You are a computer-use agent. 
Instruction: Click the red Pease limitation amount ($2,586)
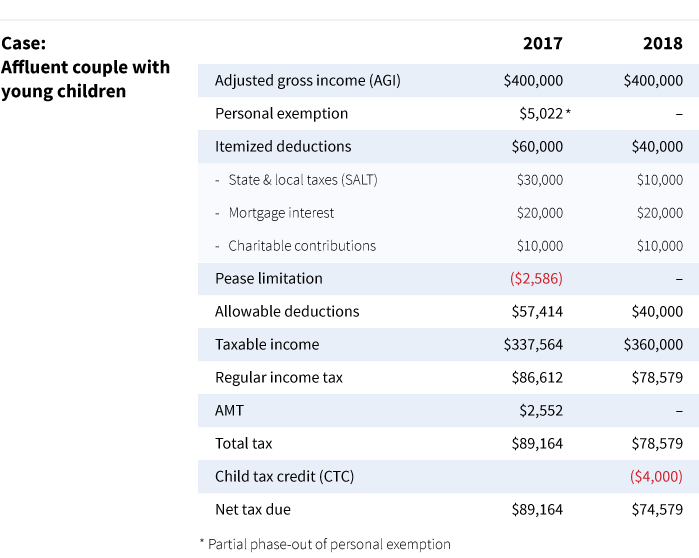pos(536,279)
